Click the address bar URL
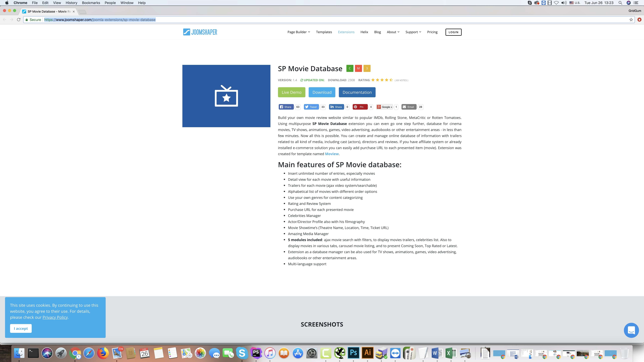The image size is (644, 362). 100,20
